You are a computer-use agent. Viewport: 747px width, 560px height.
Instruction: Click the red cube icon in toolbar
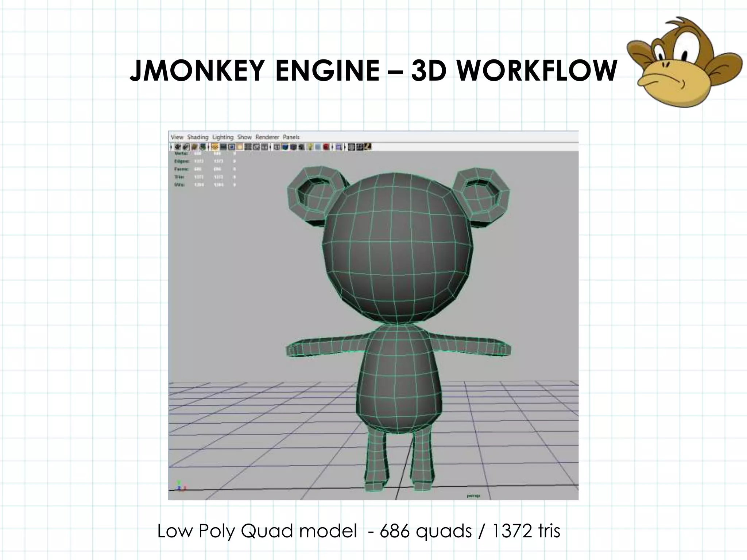pyautogui.click(x=326, y=147)
